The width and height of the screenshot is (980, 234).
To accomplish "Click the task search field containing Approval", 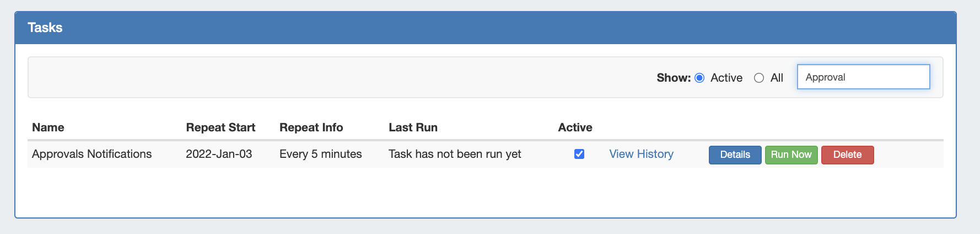I will coord(863,77).
